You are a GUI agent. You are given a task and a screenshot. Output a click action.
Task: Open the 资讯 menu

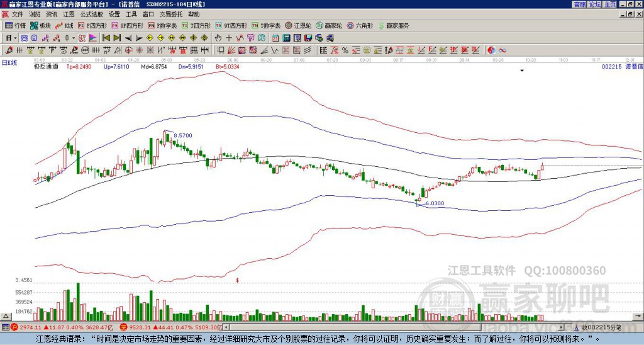click(x=52, y=14)
